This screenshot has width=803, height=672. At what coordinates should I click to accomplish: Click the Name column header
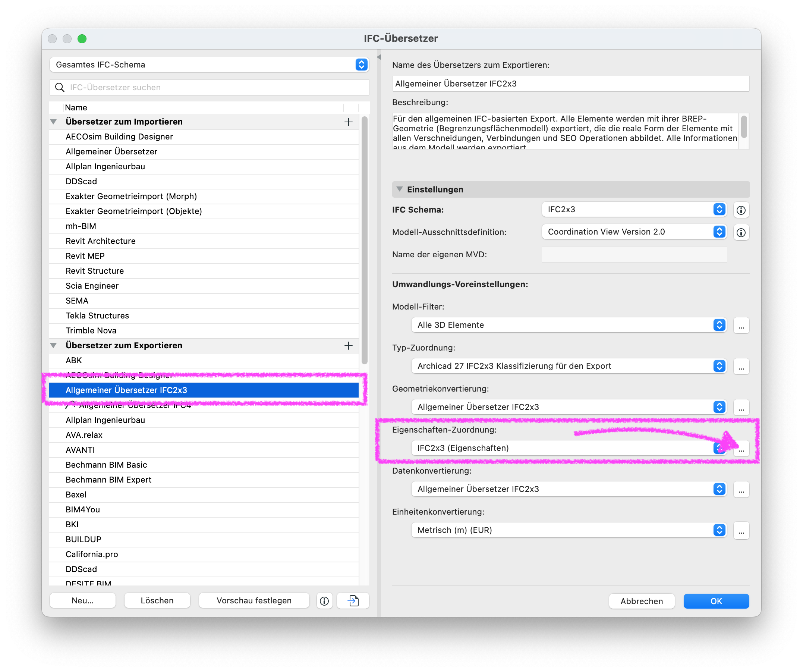204,107
